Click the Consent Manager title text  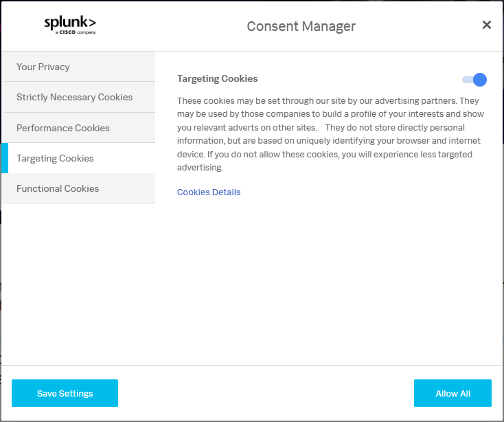pos(301,26)
